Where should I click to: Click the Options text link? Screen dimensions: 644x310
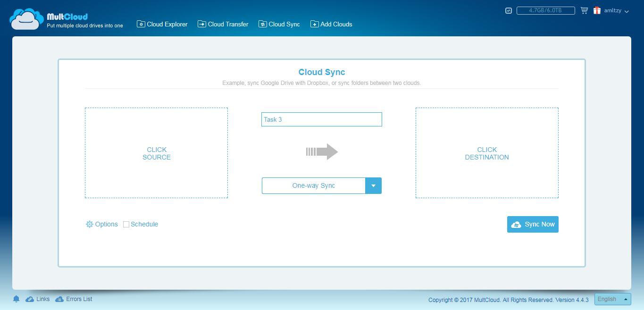pos(106,224)
